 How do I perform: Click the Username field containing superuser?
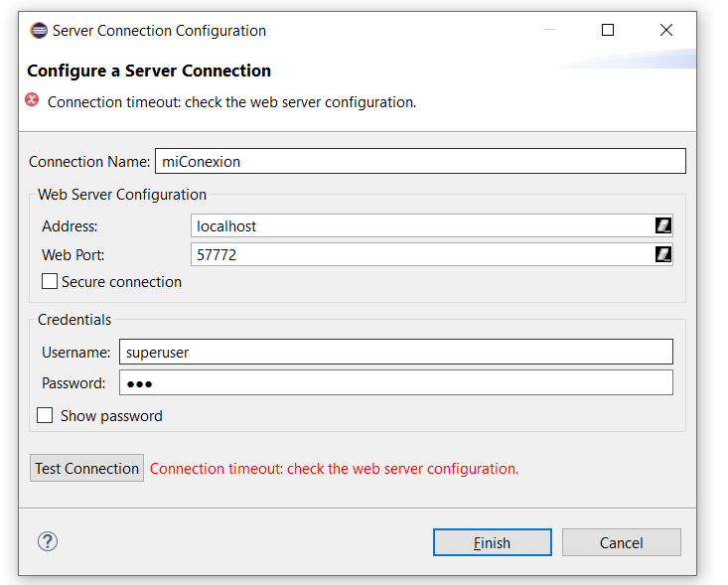pos(395,352)
